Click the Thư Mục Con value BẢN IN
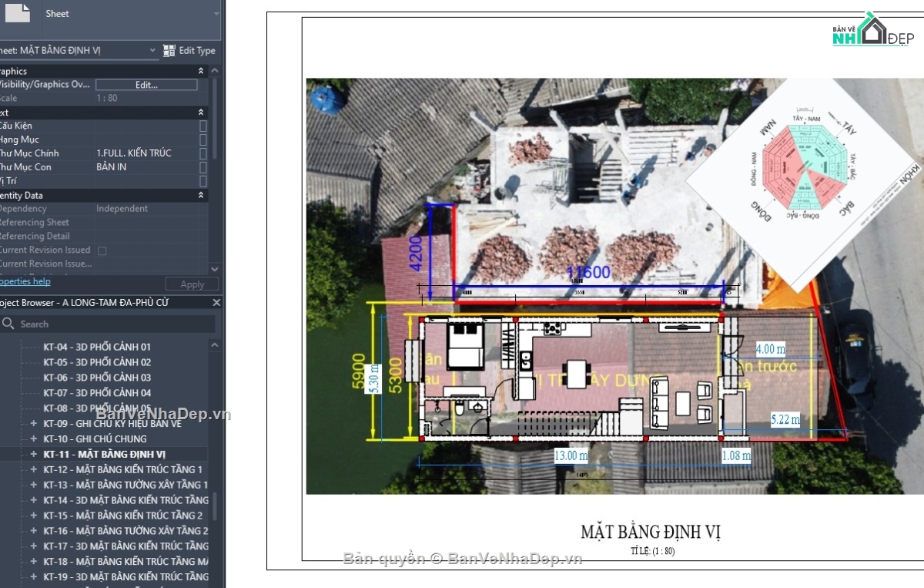The width and height of the screenshot is (924, 588). pos(112,167)
